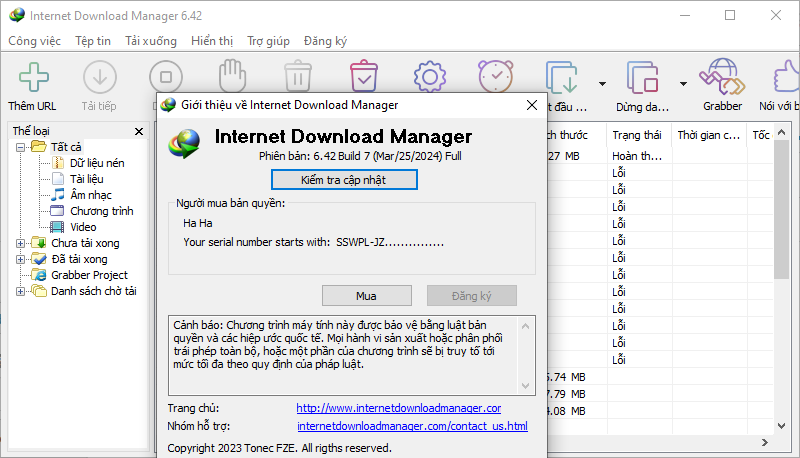Select the Tài liệu category

tap(87, 179)
